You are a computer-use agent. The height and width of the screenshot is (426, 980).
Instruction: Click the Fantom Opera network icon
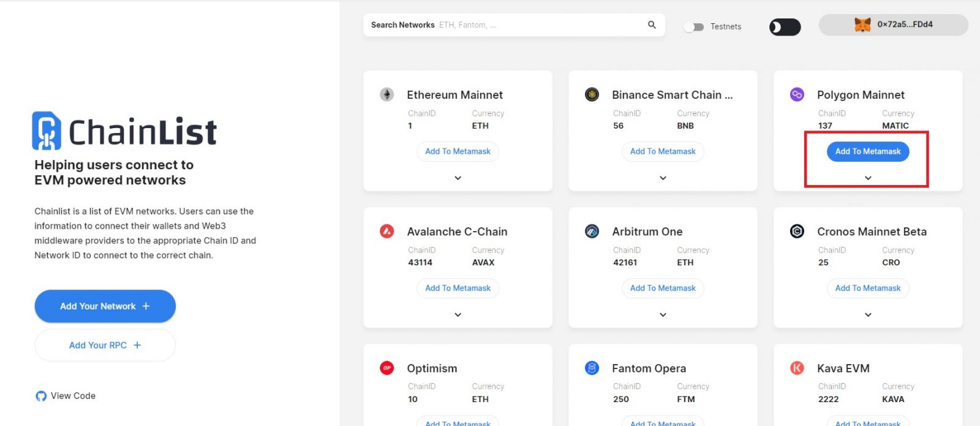592,368
